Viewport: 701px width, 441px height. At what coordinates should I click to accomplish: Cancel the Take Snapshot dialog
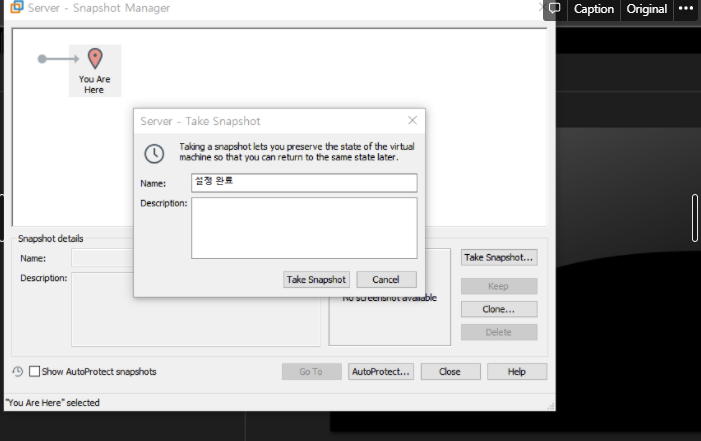click(x=386, y=280)
